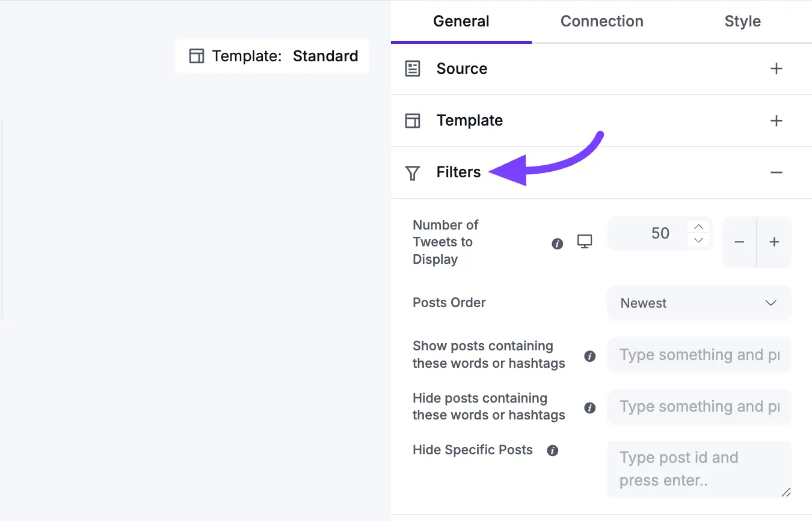Open the Posts Order dropdown
The image size is (812, 521).
699,303
